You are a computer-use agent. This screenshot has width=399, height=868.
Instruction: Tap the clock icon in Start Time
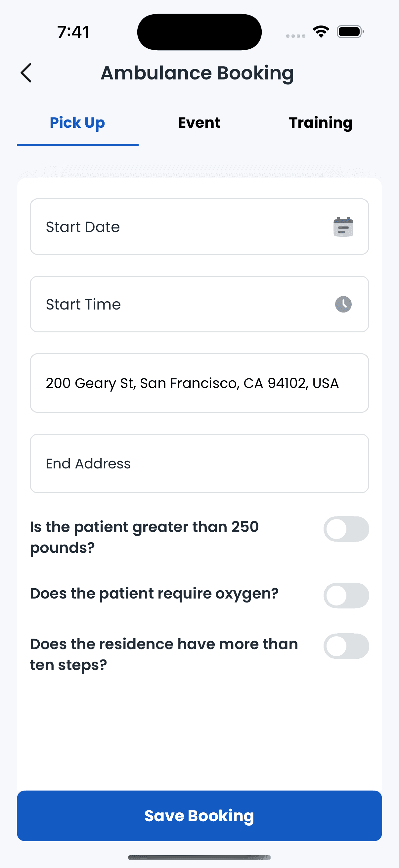click(x=343, y=304)
